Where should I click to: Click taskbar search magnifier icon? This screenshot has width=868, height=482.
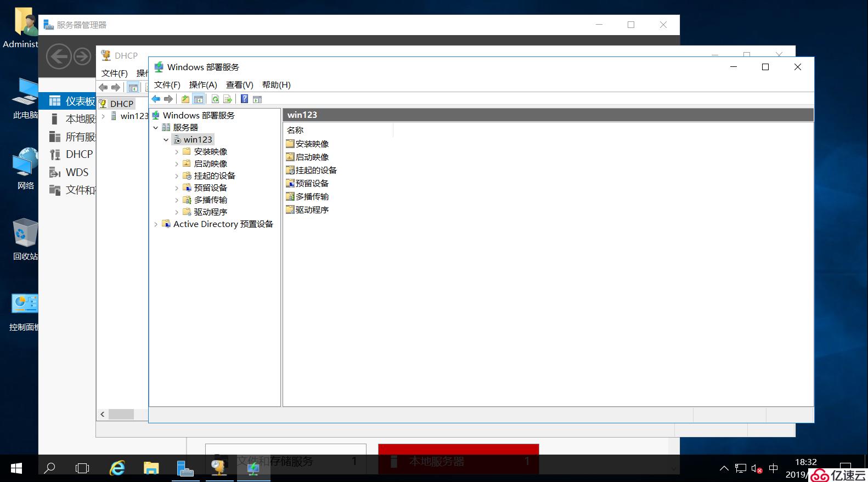[49, 468]
